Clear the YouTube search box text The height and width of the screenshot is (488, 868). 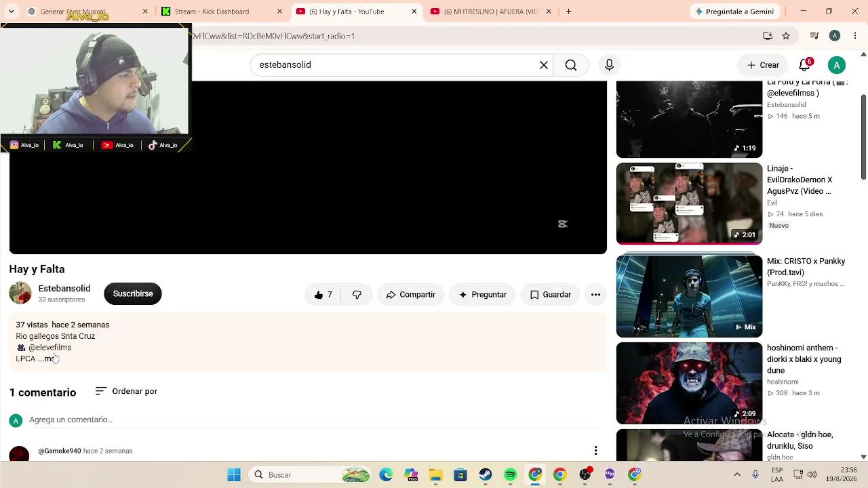coord(544,65)
